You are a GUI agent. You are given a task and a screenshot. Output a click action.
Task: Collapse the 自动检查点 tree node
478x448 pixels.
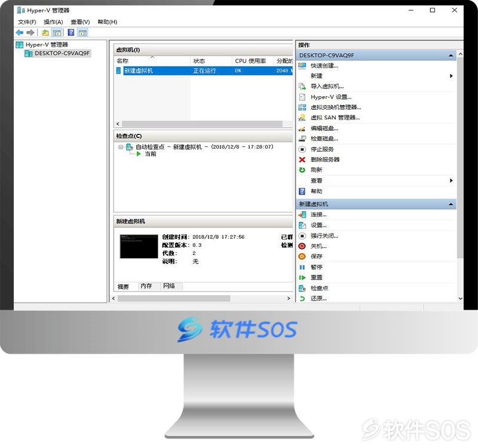point(121,147)
